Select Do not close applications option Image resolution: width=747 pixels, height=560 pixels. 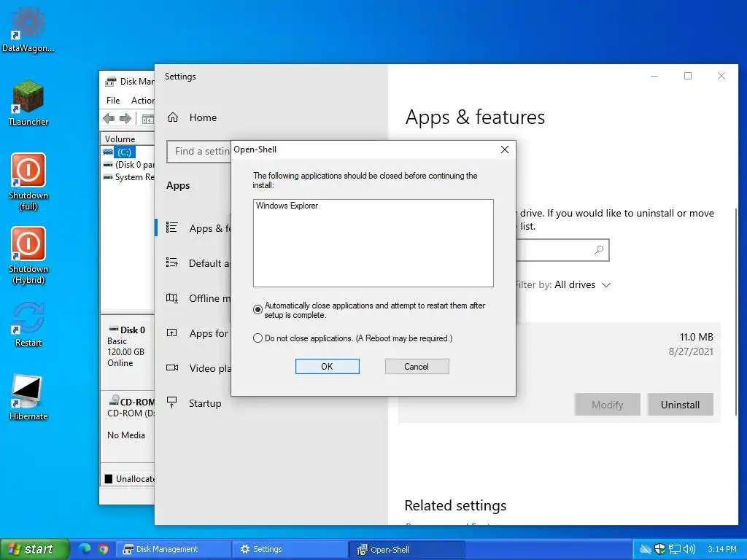(x=258, y=338)
